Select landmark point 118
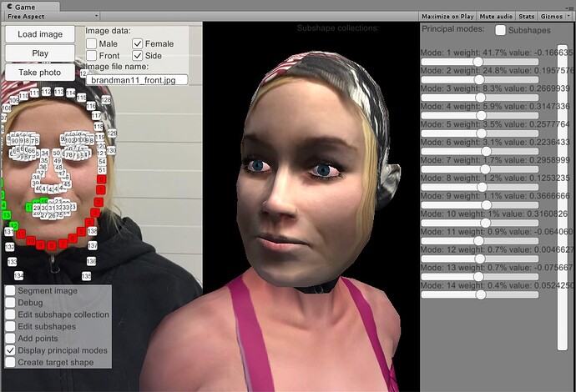The width and height of the screenshot is (576, 392). 99,127
